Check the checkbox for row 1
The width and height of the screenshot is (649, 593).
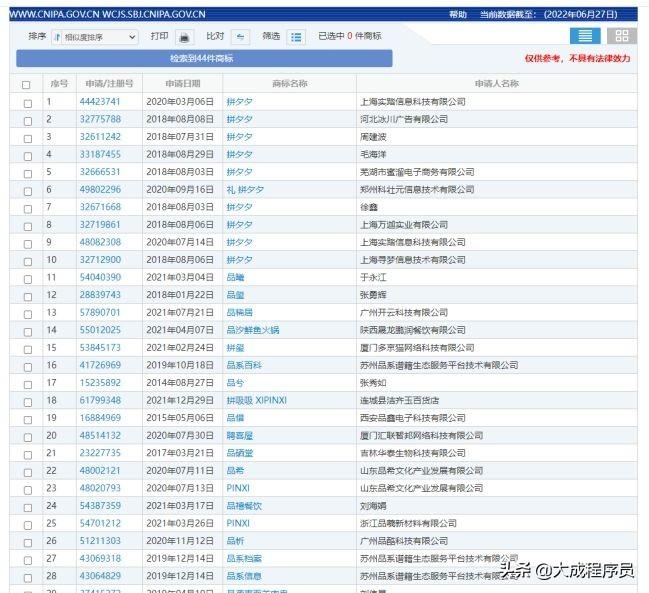click(x=27, y=102)
